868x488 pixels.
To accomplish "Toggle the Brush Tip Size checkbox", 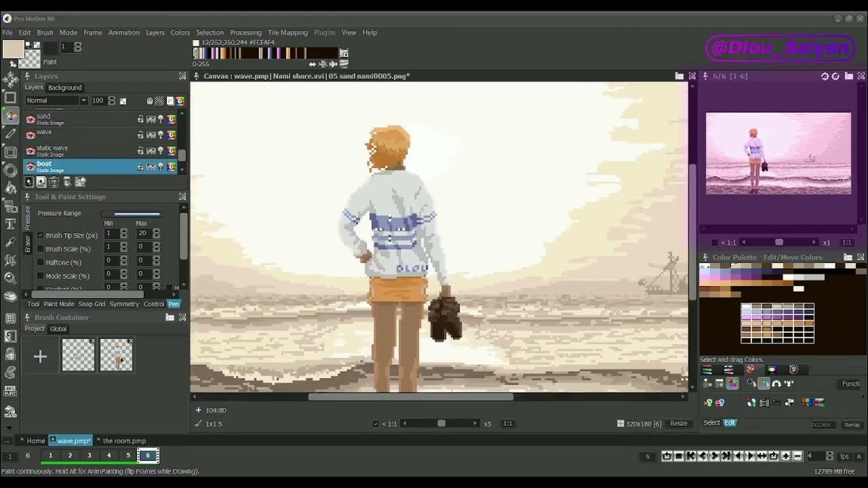I will coord(40,235).
